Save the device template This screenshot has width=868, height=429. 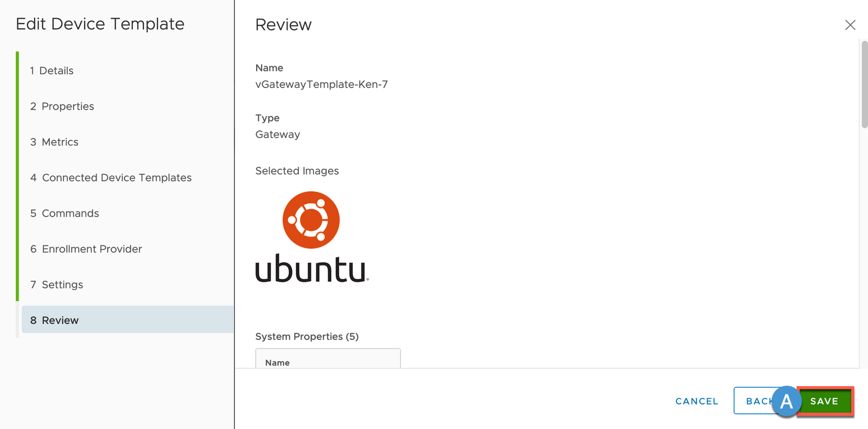[x=825, y=401]
